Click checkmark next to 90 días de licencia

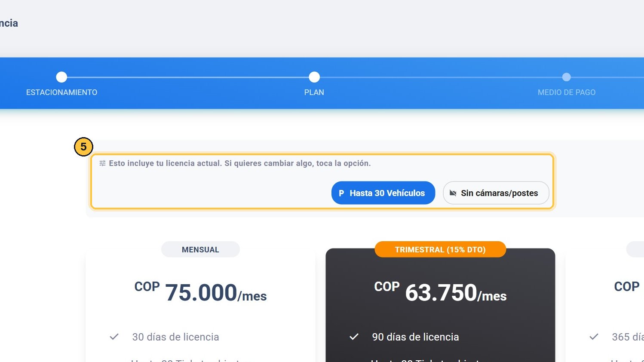[354, 337]
